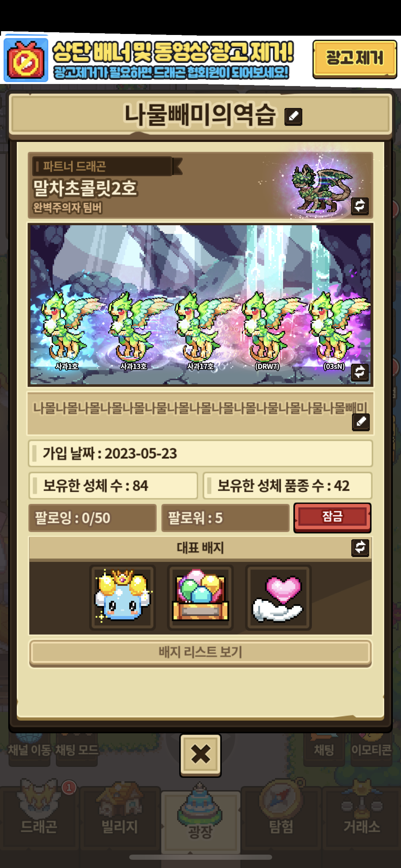
Task: Toggle the red 잠금 lock button
Action: [x=332, y=518]
